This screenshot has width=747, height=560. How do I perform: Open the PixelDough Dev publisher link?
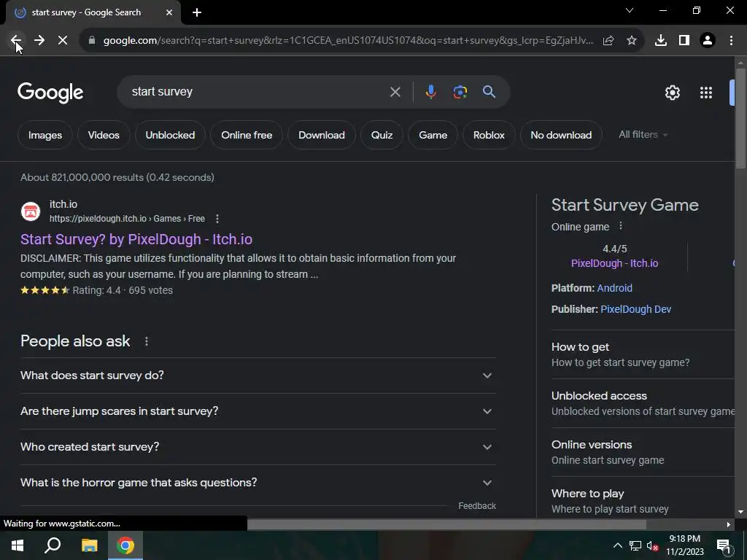click(x=635, y=309)
